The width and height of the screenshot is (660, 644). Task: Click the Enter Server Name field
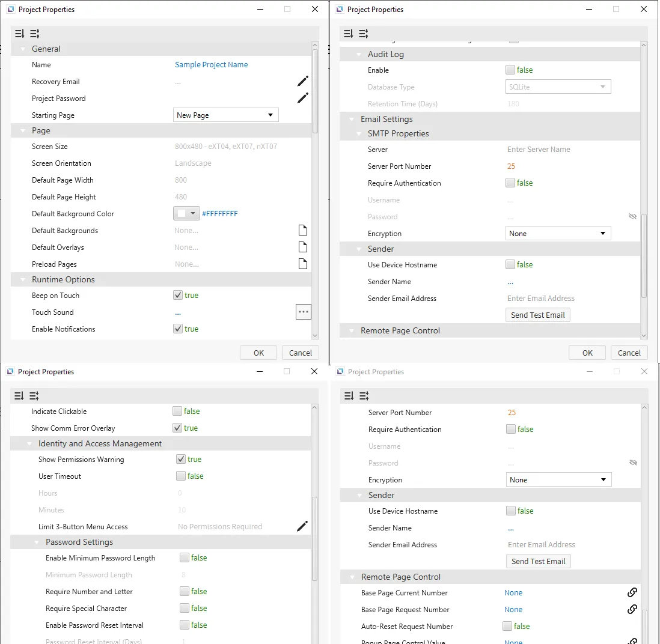click(539, 149)
